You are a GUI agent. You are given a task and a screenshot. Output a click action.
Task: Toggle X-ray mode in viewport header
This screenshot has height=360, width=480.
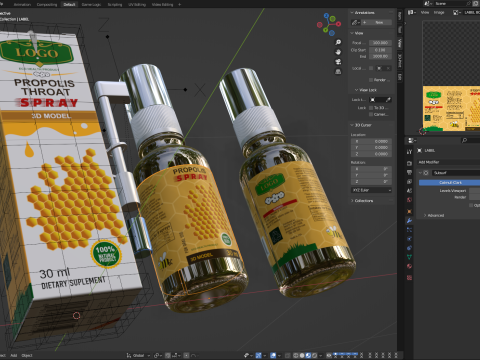tap(288, 355)
